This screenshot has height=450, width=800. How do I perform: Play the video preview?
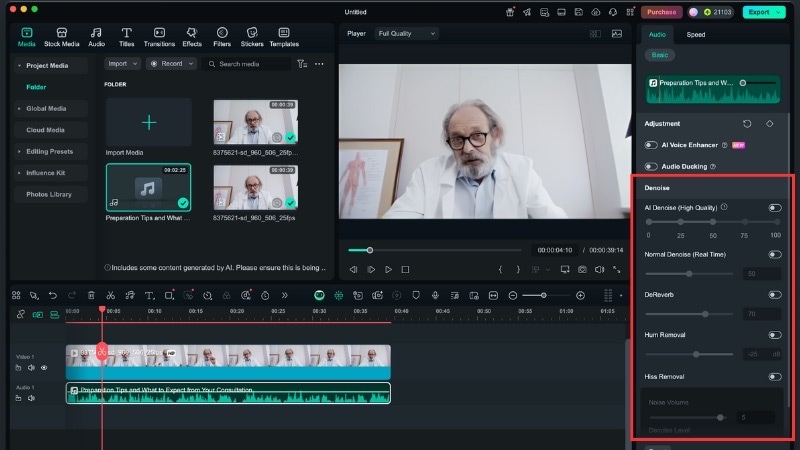(388, 269)
